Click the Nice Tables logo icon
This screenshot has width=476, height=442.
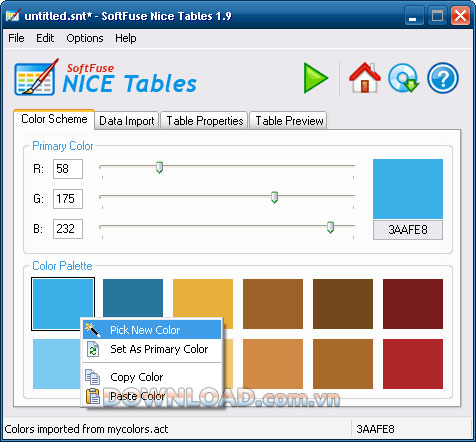click(36, 77)
